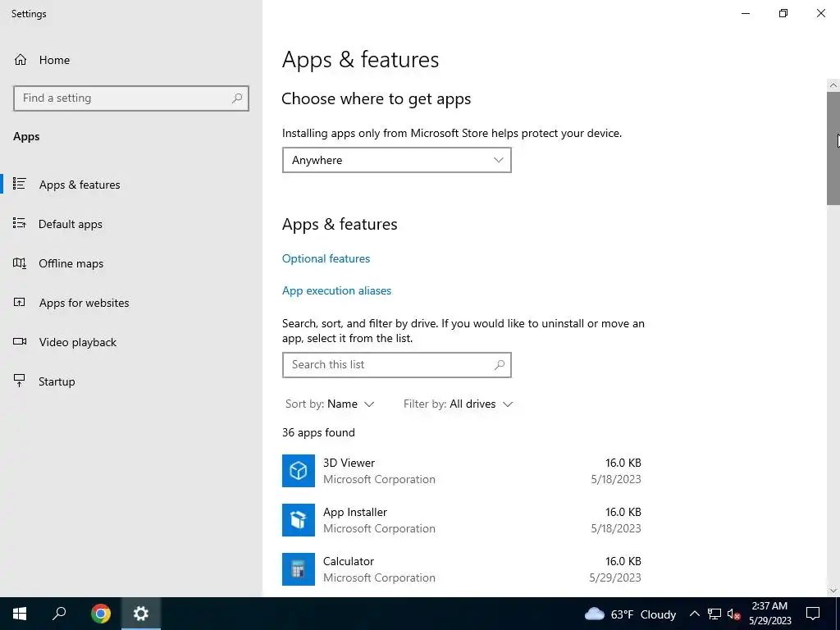Click the Default apps sidebar icon
Viewport: 840px width, 630px height.
click(x=20, y=223)
